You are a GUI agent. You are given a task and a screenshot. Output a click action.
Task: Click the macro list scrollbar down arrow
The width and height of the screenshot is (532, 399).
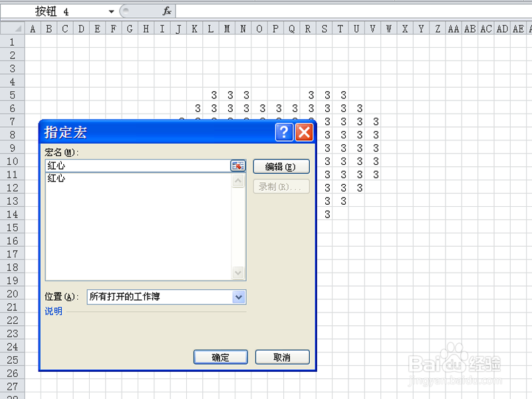[x=239, y=273]
